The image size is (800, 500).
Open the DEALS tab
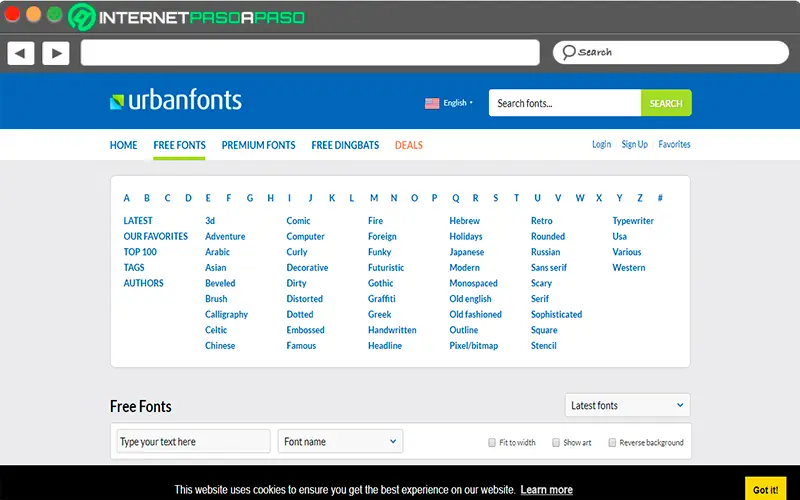409,145
